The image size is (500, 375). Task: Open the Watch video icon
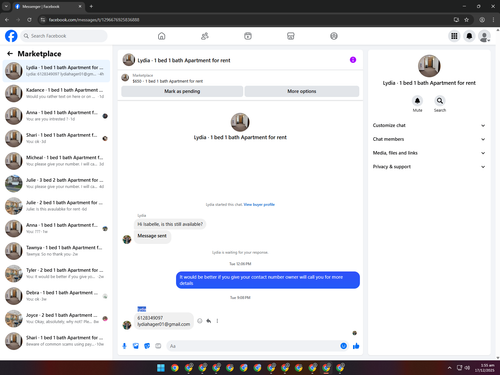coord(248,36)
